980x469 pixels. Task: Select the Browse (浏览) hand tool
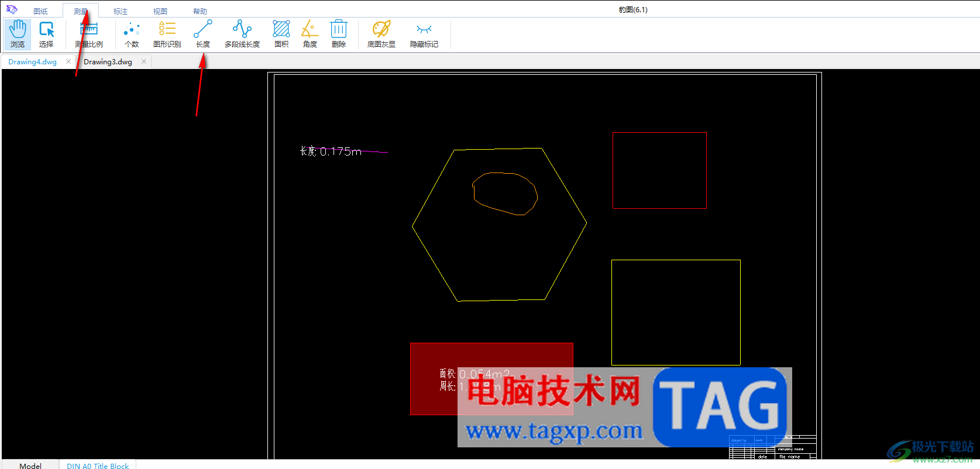(18, 34)
